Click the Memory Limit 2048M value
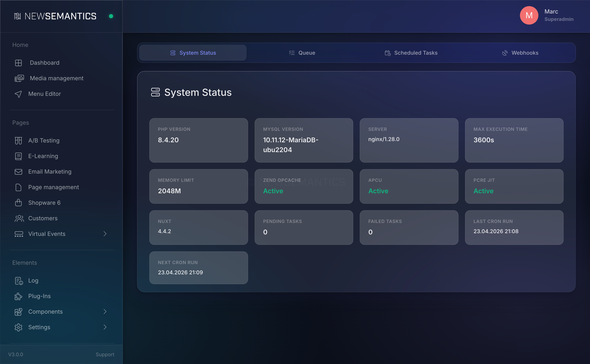Screen dimensions: 590x364 (169, 191)
